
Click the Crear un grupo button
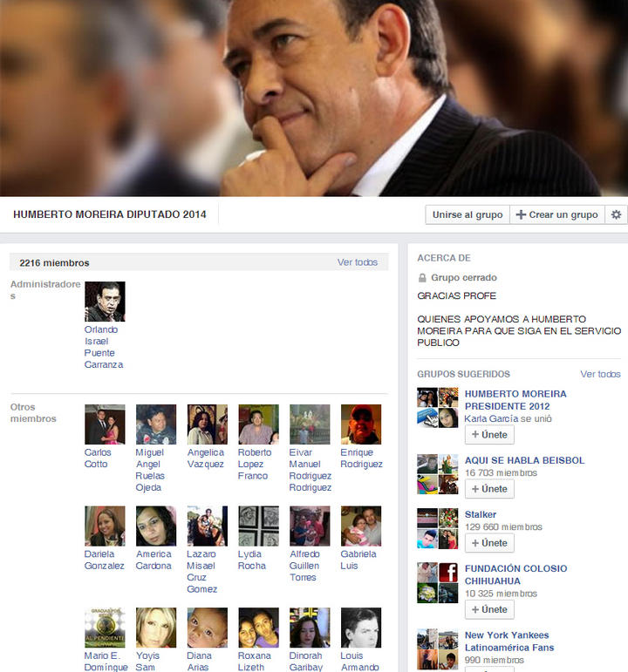(556, 214)
